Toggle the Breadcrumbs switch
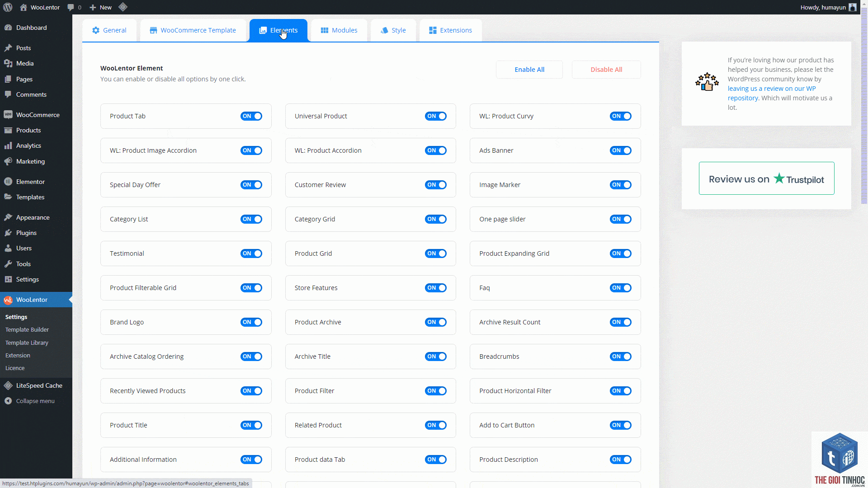 click(x=621, y=357)
